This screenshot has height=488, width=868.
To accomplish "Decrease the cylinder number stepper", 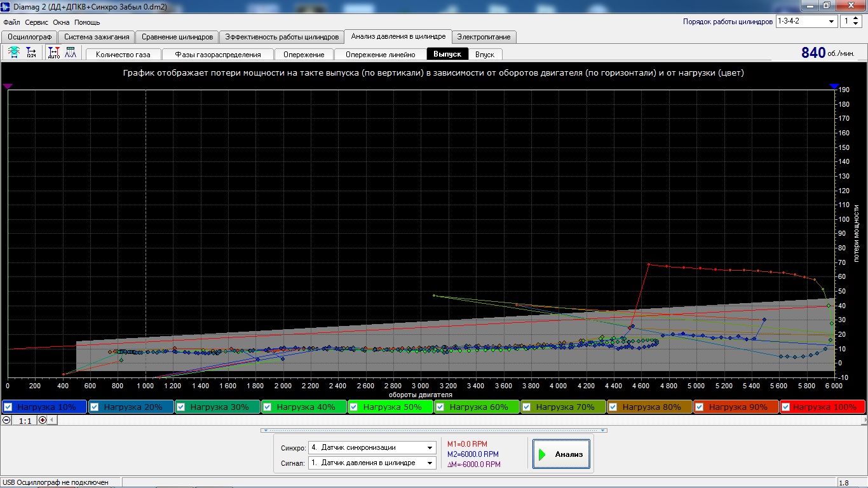I will tap(856, 24).
